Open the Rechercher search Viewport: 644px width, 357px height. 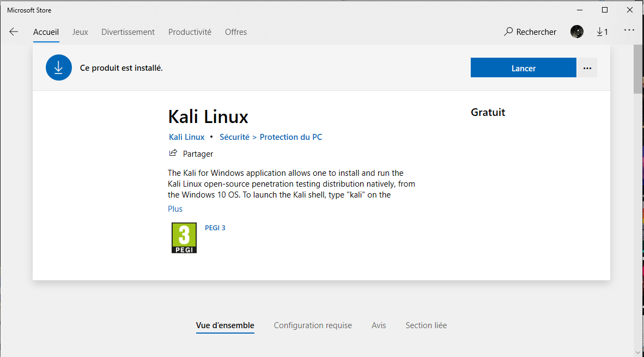(530, 32)
